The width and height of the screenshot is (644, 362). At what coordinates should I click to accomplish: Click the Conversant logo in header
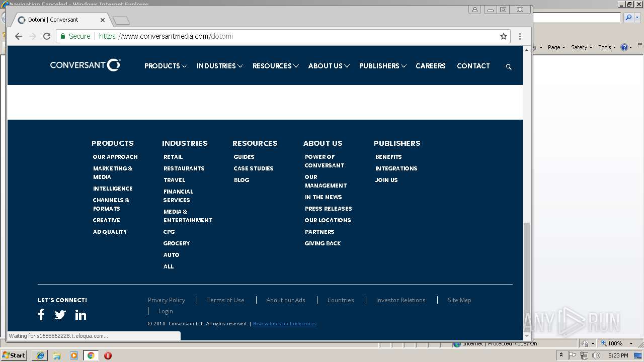(85, 65)
